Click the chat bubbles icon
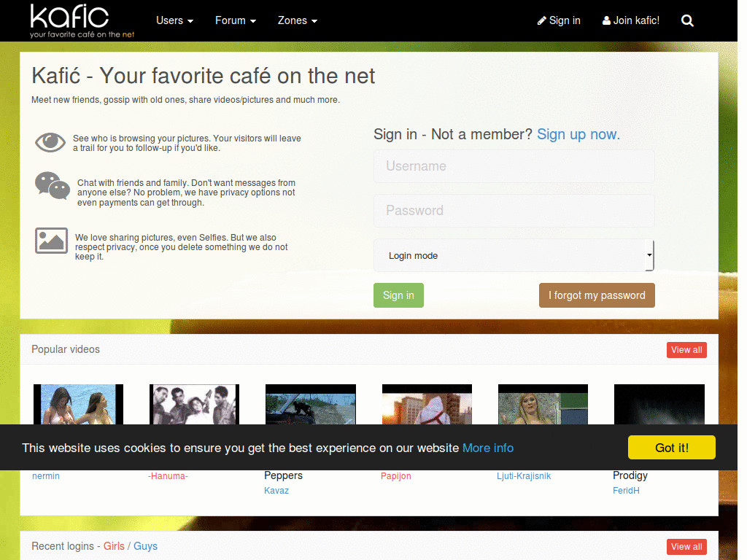The width and height of the screenshot is (747, 560). (x=52, y=186)
